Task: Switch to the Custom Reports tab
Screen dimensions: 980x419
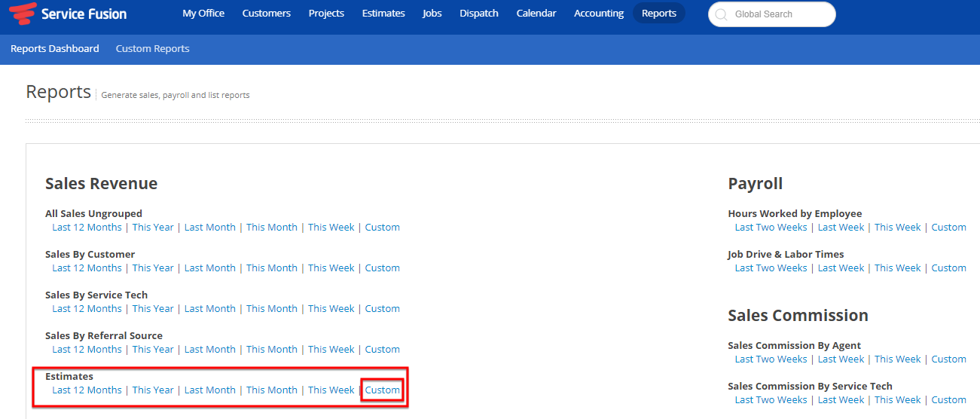Action: [153, 48]
